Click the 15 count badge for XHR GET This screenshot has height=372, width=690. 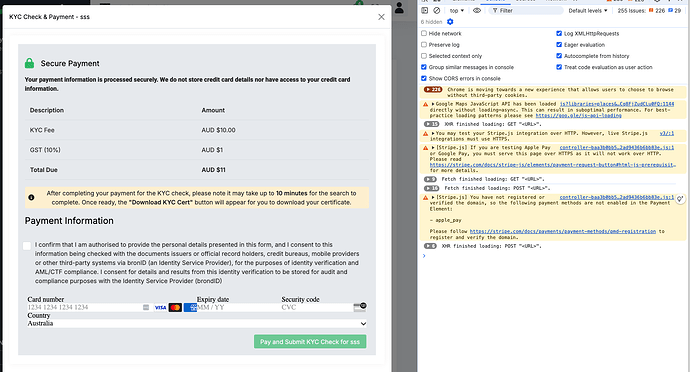432,124
